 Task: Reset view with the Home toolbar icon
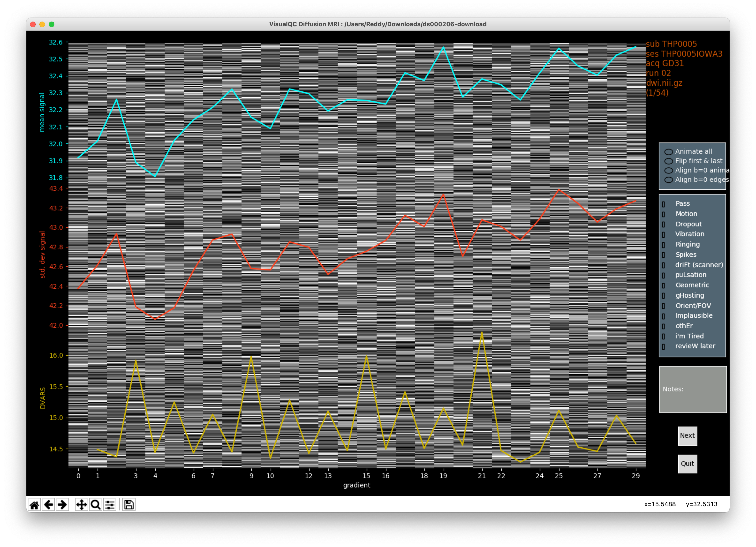click(34, 504)
